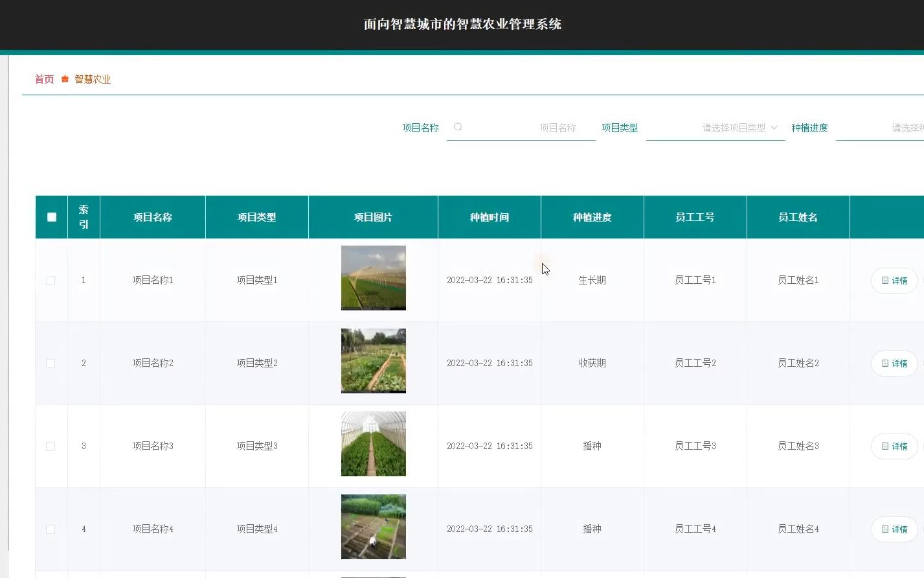Screen dimensions: 924x578
Task: Click the 种植时间 cell for 项目名称4
Action: [x=490, y=529]
